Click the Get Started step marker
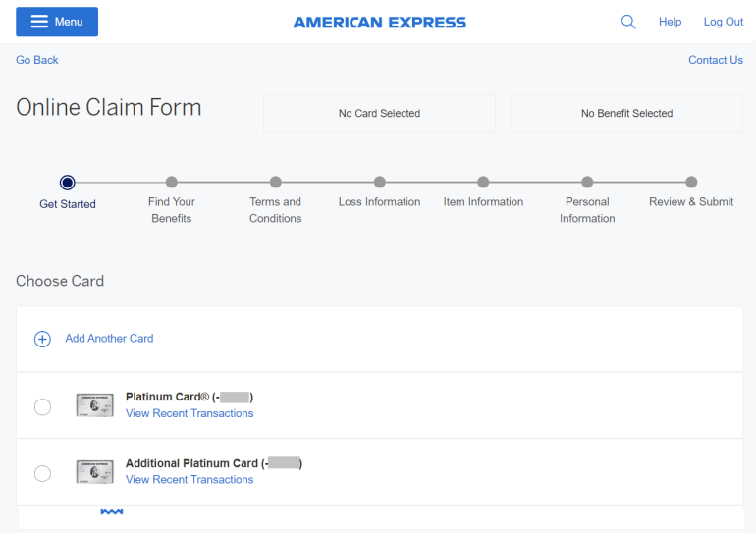 tap(67, 182)
